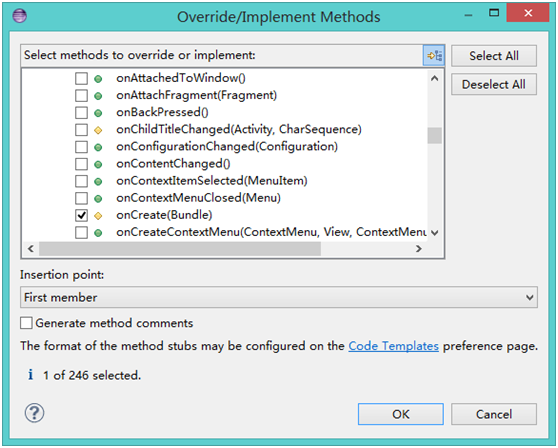Click the vertical scrollbar thumb
The height and width of the screenshot is (448, 558).
435,136
